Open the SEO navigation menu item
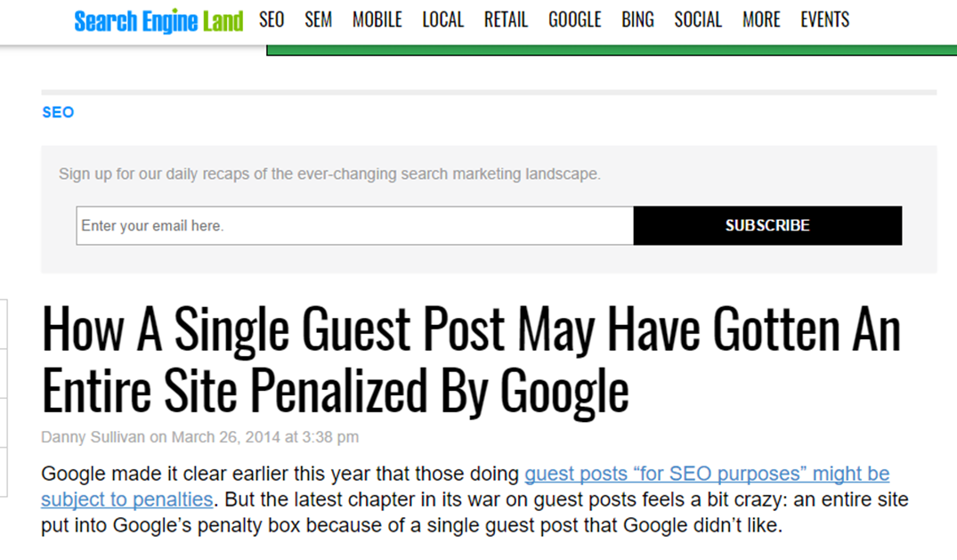Screen dimensions: 957x560 click(x=272, y=20)
